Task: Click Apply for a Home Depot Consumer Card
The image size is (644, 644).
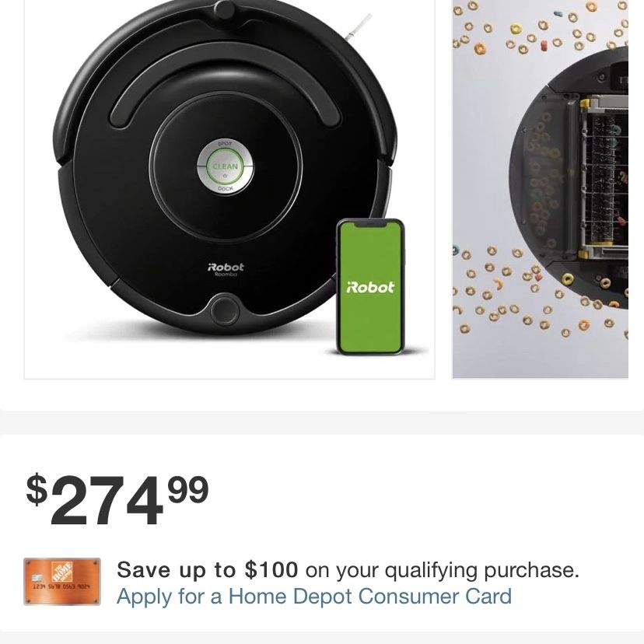Action: tap(314, 596)
